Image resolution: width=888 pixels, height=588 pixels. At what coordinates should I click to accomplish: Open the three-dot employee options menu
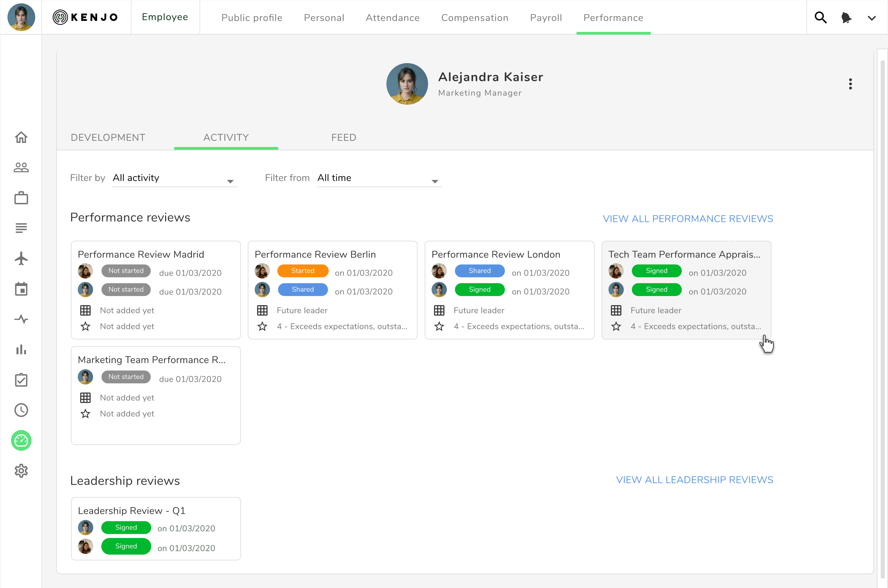pyautogui.click(x=850, y=84)
